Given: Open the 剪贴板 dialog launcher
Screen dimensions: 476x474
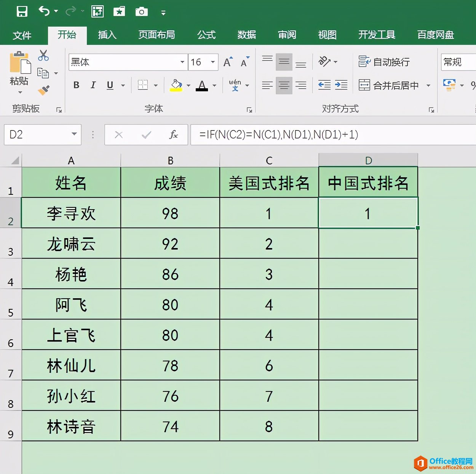Looking at the screenshot, I should 59,110.
